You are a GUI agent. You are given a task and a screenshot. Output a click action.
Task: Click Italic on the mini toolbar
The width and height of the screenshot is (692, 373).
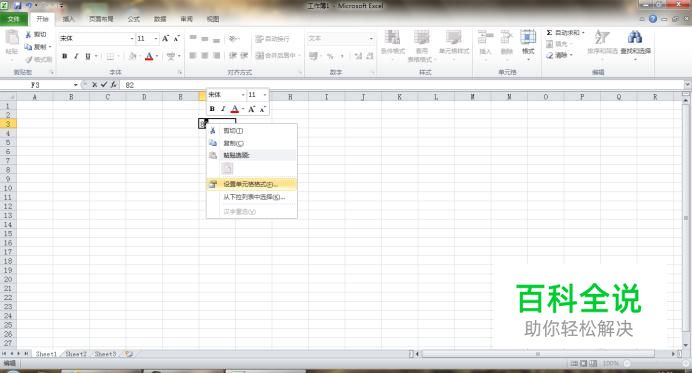223,109
